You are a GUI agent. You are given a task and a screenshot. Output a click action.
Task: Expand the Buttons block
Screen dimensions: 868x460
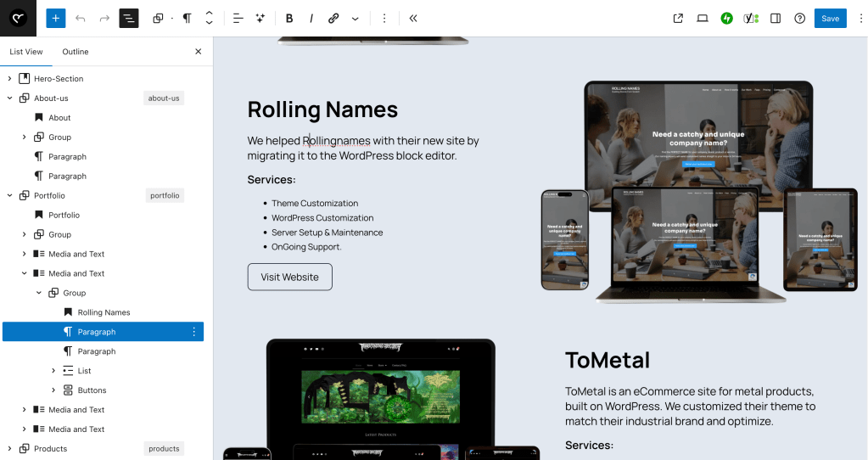coord(53,390)
